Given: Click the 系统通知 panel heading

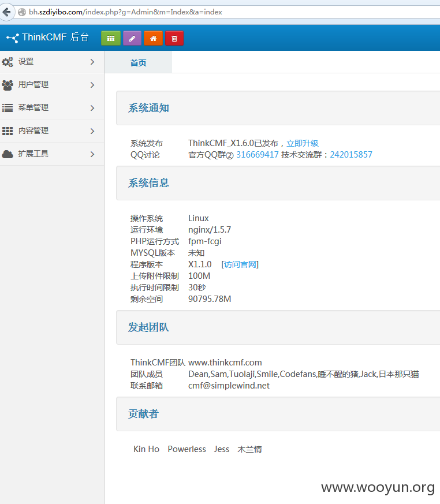Looking at the screenshot, I should pos(148,108).
